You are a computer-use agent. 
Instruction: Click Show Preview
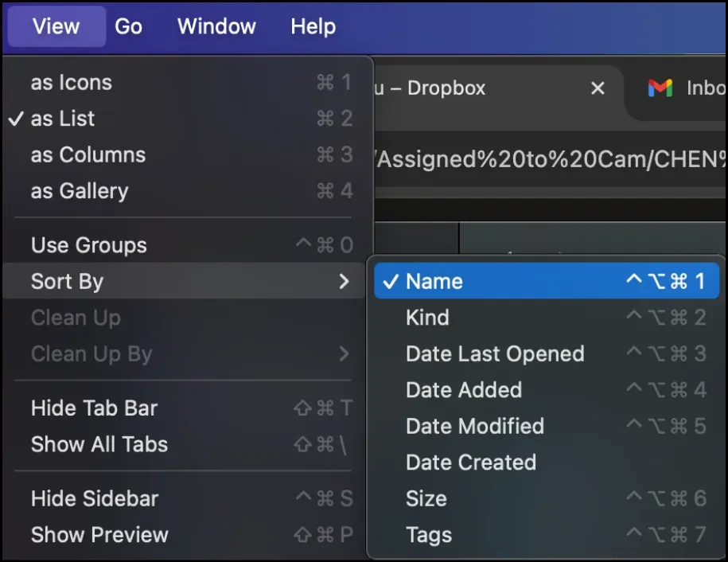99,535
